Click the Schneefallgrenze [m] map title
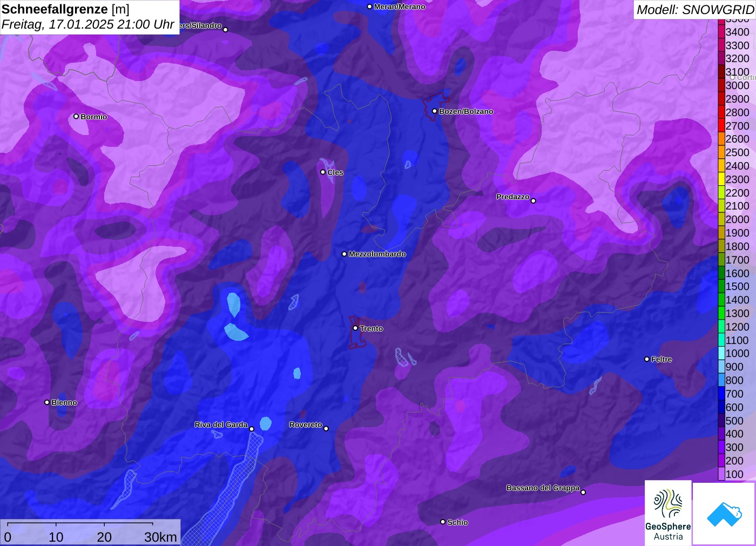 (x=65, y=9)
